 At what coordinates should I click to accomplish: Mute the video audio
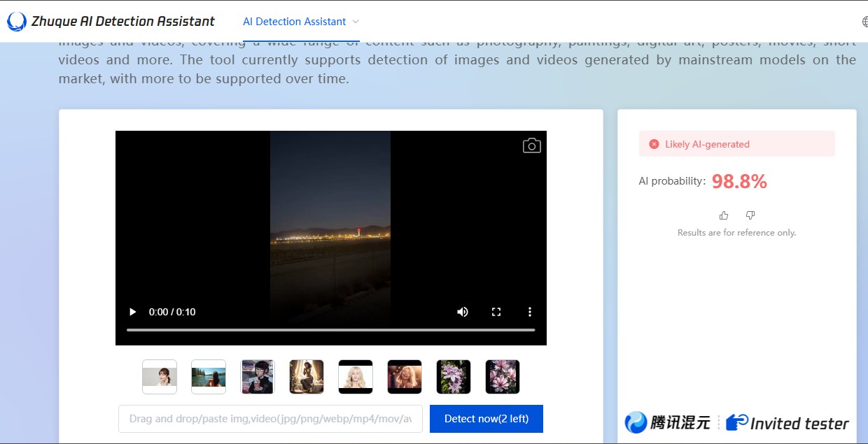coord(463,312)
